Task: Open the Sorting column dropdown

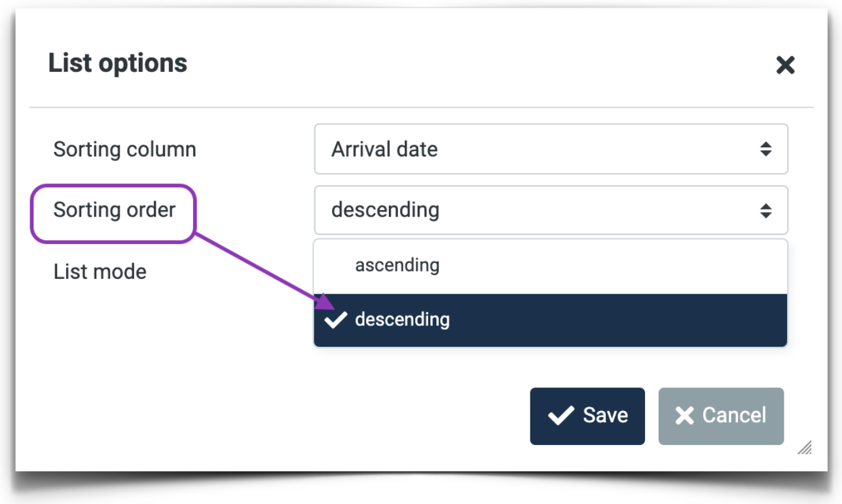Action: point(550,149)
